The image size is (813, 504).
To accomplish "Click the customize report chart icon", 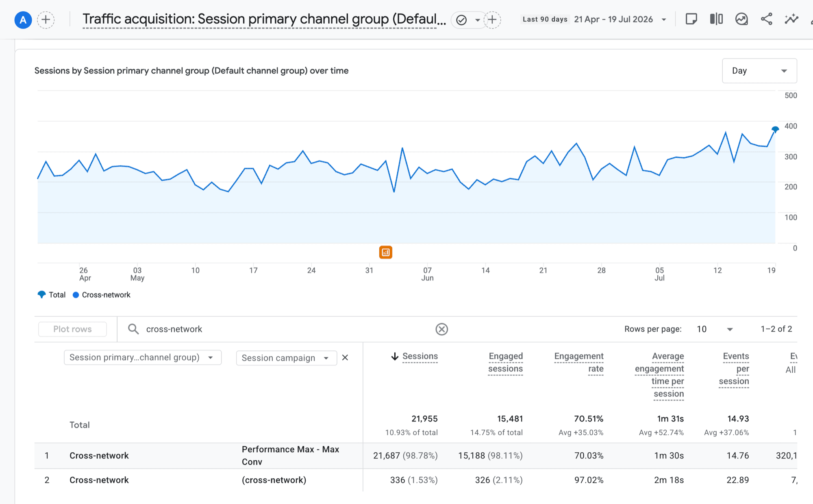I will tap(741, 19).
